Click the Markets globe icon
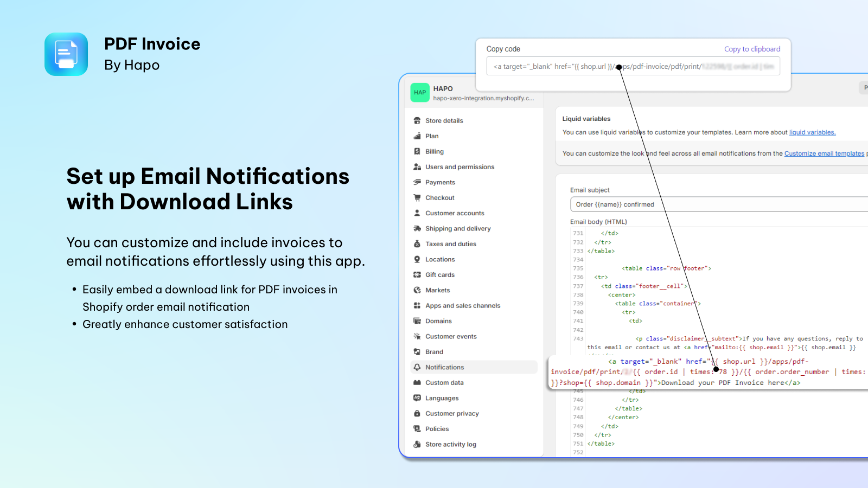 (417, 290)
